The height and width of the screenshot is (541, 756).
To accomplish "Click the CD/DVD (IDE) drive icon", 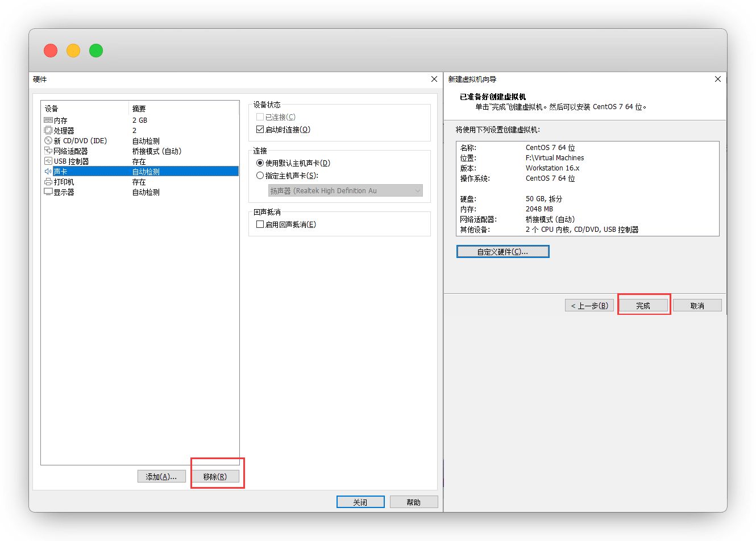I will point(48,141).
